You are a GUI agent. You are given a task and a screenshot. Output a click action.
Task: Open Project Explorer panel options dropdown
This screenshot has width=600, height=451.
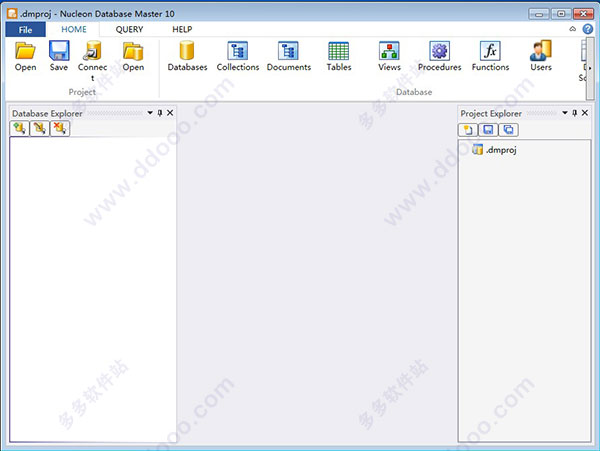pos(565,113)
